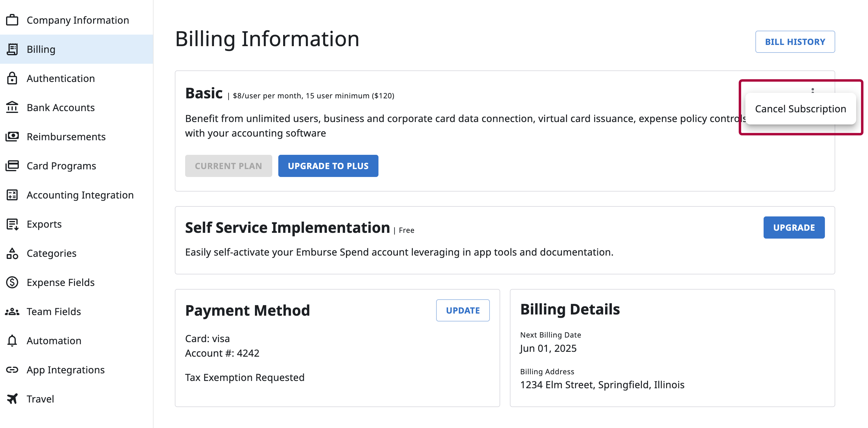868x428 pixels.
Task: Click the Travel airplane icon
Action: [12, 399]
